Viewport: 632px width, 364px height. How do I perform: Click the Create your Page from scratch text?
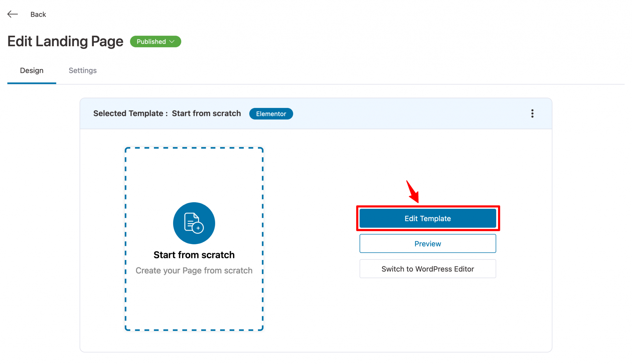tap(194, 271)
